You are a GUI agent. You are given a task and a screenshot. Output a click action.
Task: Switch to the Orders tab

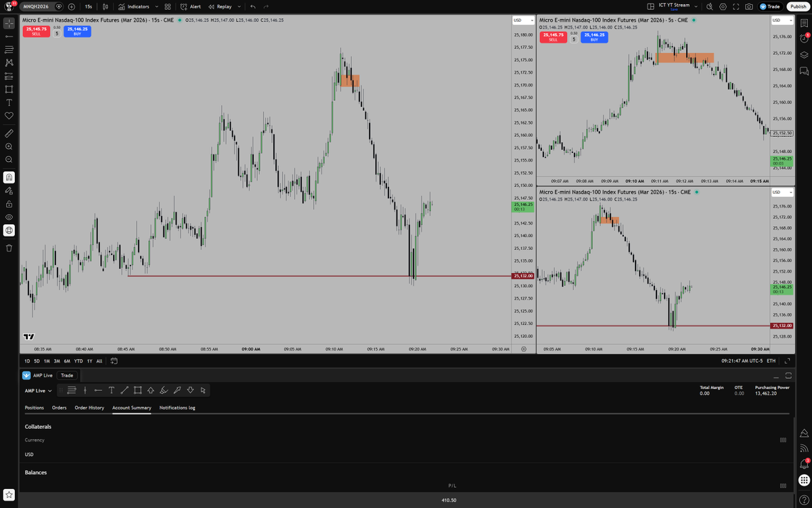pos(59,408)
